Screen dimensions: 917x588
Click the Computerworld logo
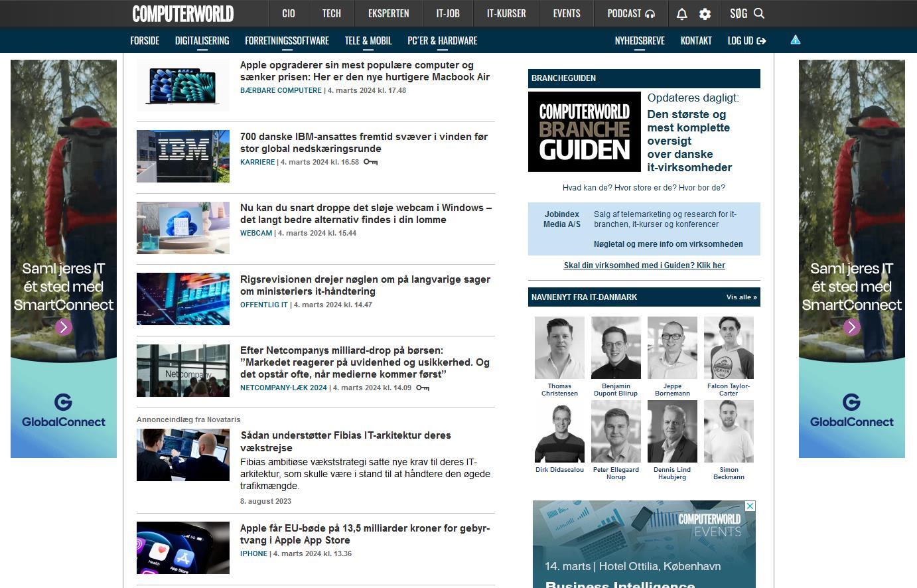(183, 13)
